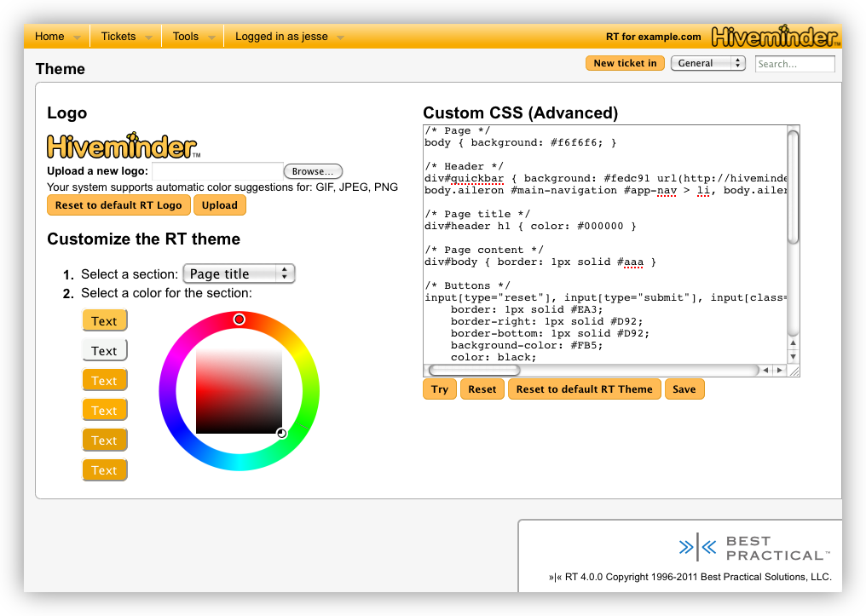Select the topmost Text color swatch

pyautogui.click(x=104, y=320)
